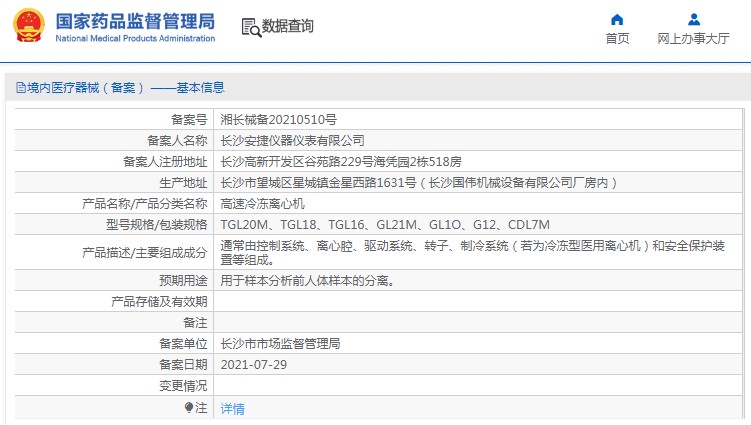Click the national emblem logo
Image resolution: width=751 pixels, height=425 pixels.
point(29,25)
